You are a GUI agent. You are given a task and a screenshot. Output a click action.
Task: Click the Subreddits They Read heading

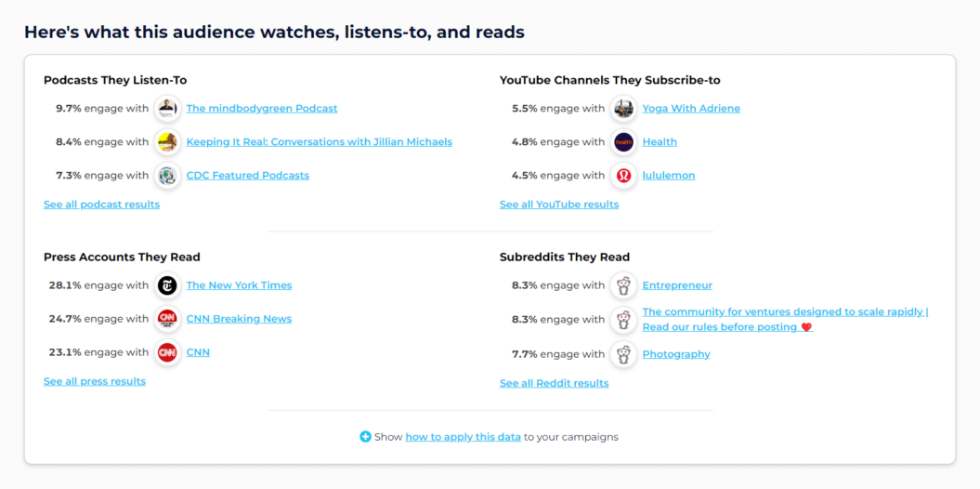point(565,257)
